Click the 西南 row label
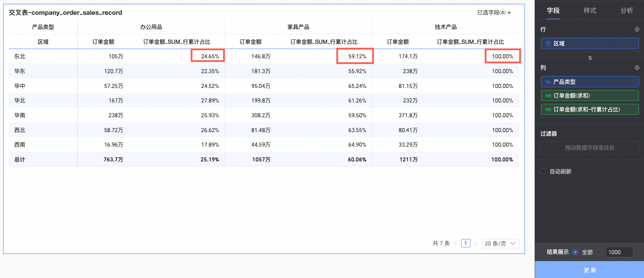Viewport: 644px width, 278px height. coord(20,145)
